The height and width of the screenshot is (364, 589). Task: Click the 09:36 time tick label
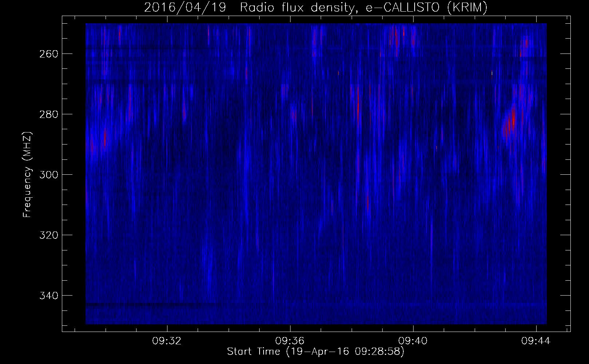click(x=290, y=341)
